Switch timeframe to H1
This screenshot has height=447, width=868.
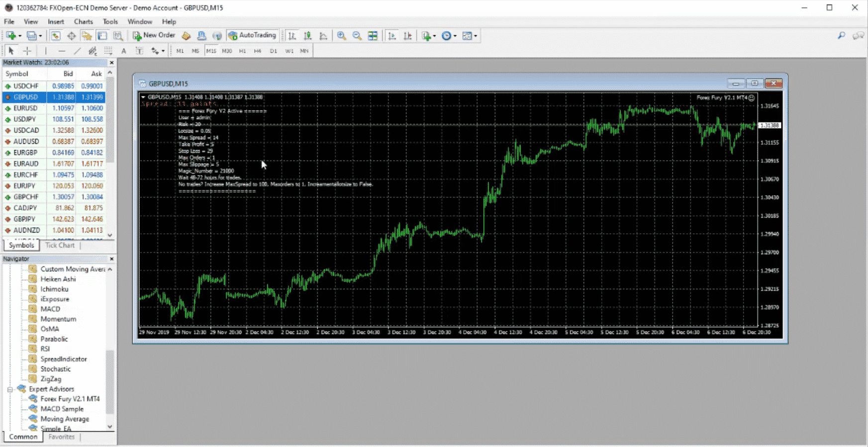242,51
